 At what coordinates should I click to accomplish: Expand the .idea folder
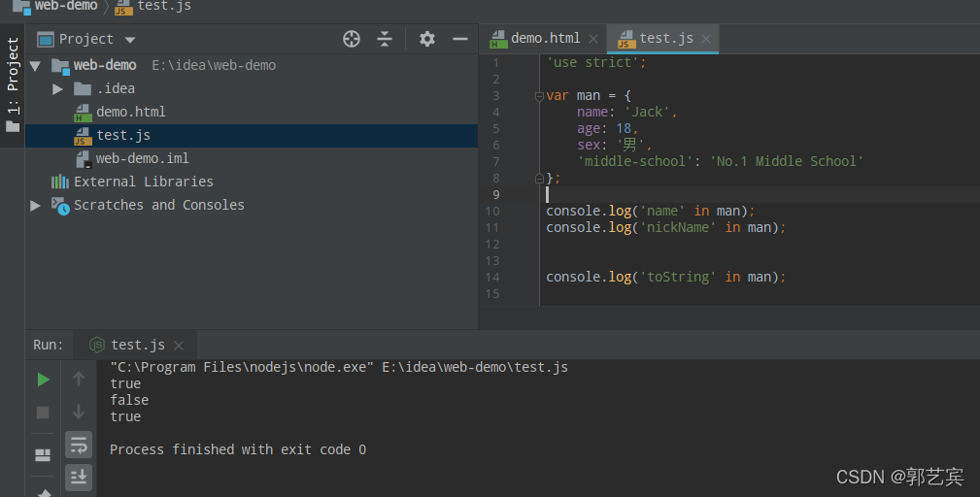57,89
